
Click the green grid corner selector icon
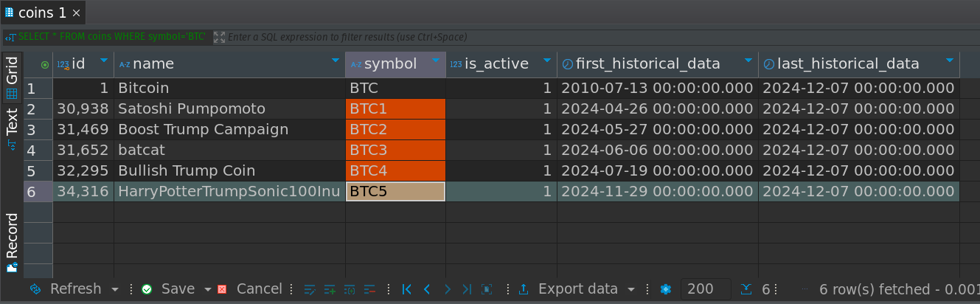tap(45, 65)
